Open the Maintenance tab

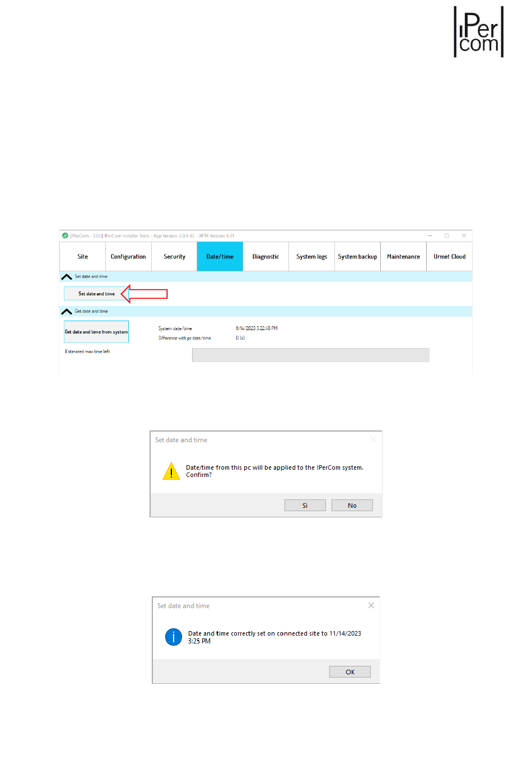[x=403, y=257]
